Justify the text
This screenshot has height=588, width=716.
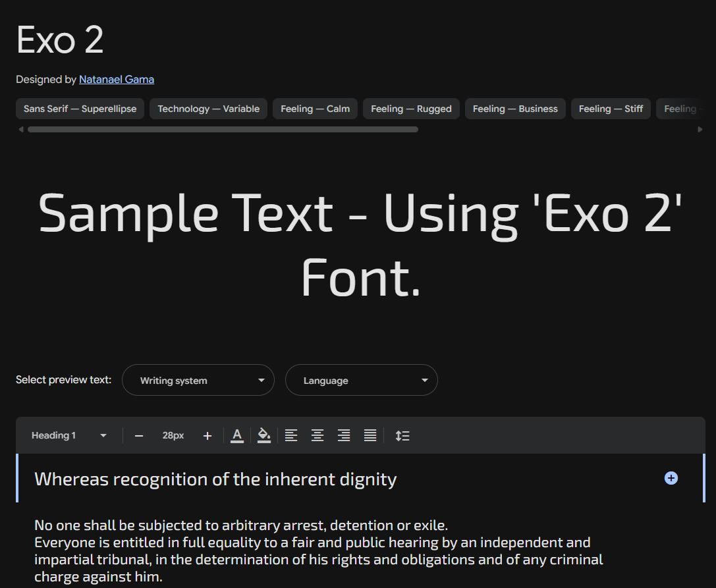click(370, 435)
